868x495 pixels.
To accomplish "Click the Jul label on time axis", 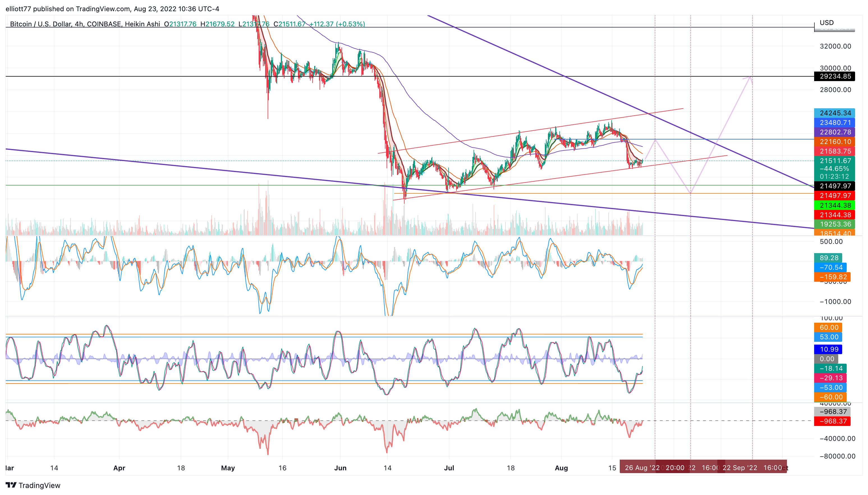I will coord(449,468).
